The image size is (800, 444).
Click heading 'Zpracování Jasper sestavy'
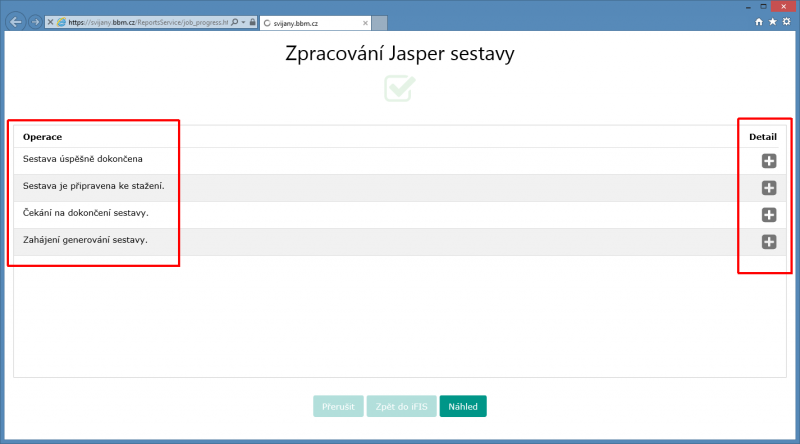[400, 54]
